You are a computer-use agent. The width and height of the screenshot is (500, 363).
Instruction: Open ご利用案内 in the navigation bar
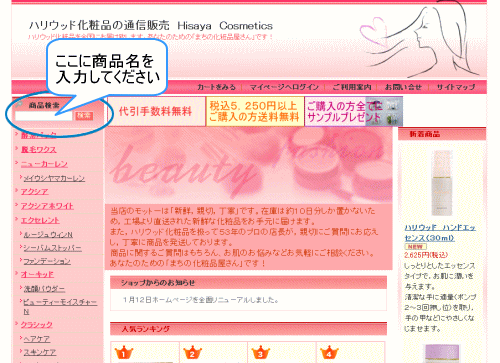click(352, 87)
